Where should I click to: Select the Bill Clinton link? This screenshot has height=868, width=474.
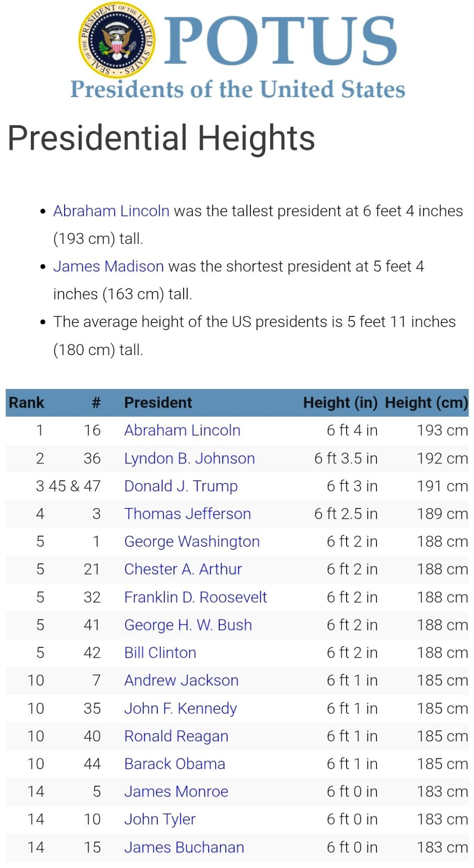[160, 653]
